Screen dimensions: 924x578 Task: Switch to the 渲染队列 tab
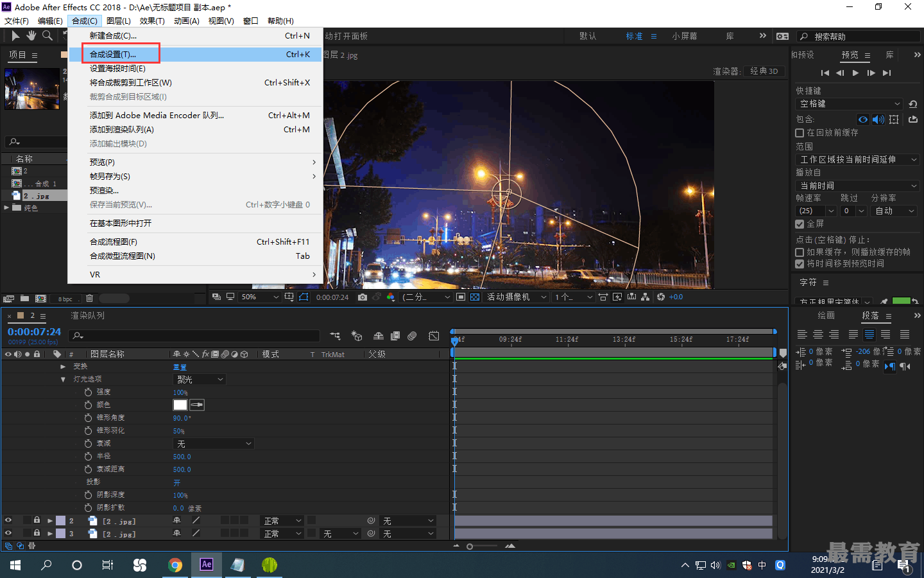87,315
